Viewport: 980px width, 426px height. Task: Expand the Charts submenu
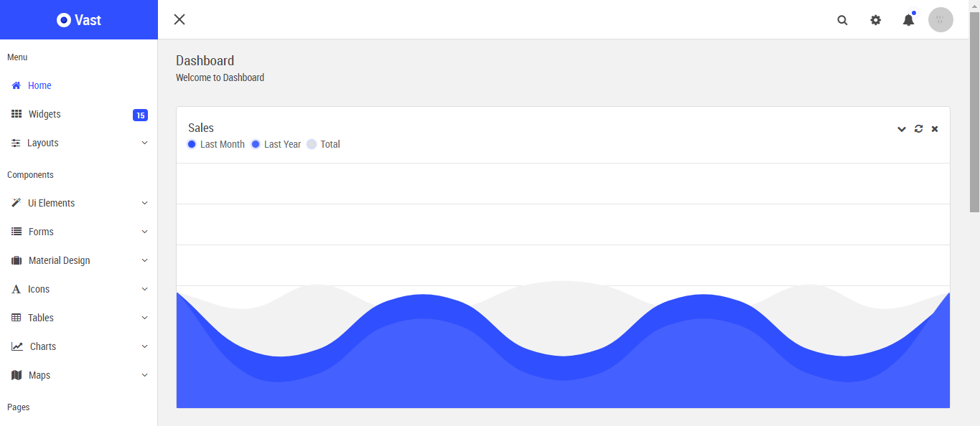144,346
